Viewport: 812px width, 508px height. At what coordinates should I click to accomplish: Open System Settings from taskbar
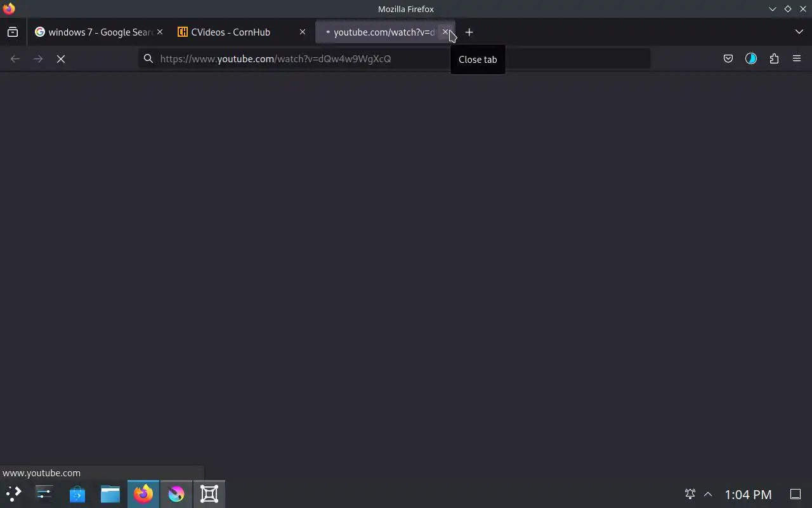point(44,493)
